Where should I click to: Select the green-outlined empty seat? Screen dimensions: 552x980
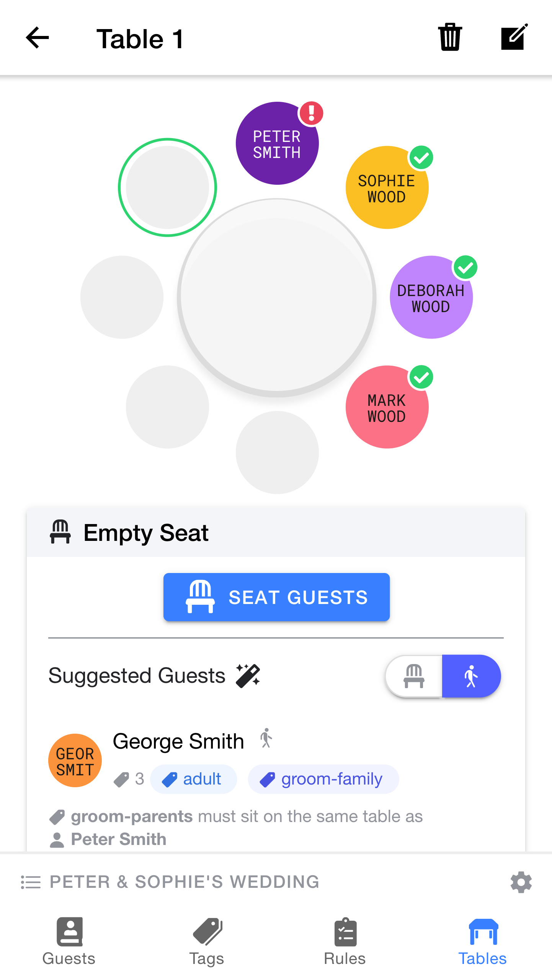(167, 187)
